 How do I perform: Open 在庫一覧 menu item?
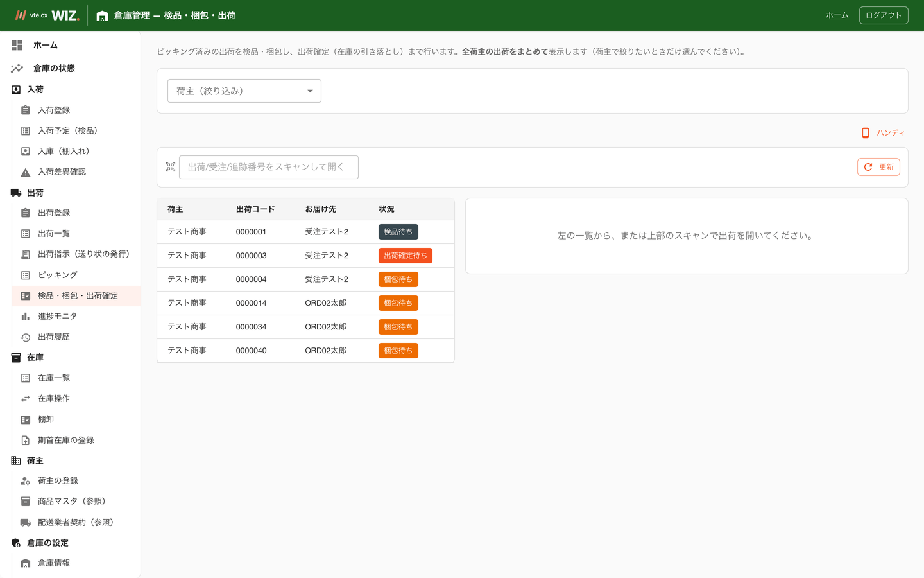coord(76,378)
